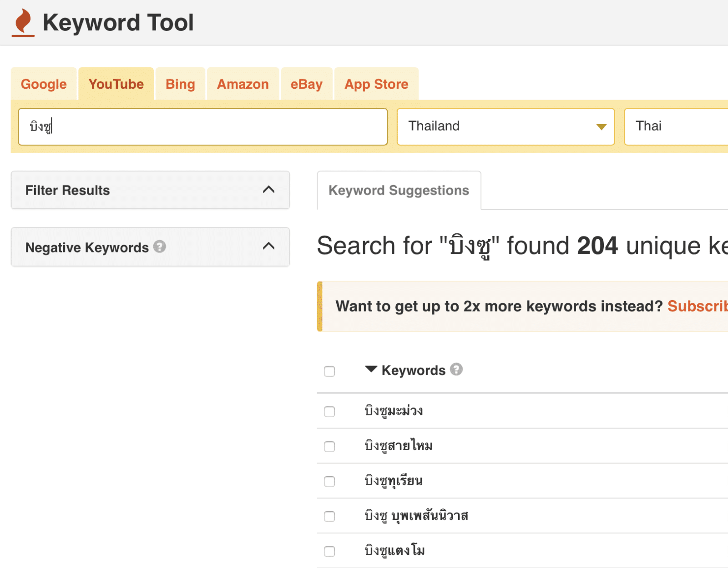Click the Keyword Tool flame logo
The image size is (728, 568).
pos(23,23)
